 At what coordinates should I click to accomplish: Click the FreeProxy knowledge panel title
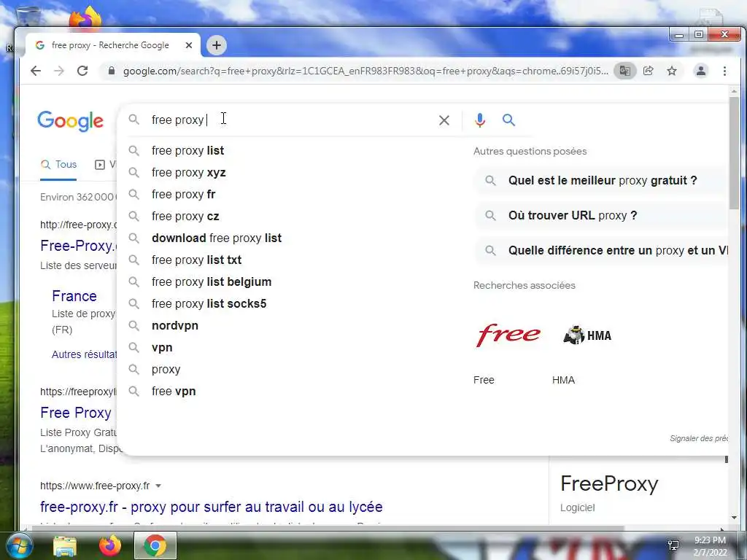click(x=609, y=484)
